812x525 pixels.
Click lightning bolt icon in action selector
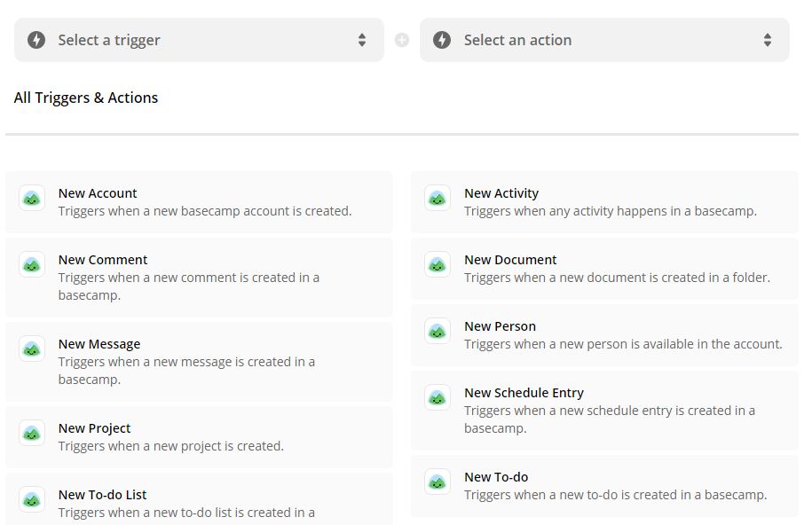coord(442,40)
